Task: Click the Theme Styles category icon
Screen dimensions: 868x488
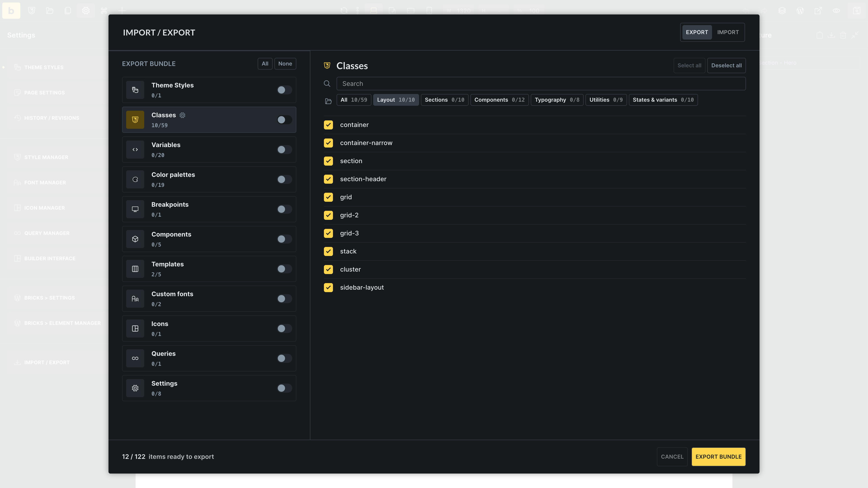Action: (135, 90)
